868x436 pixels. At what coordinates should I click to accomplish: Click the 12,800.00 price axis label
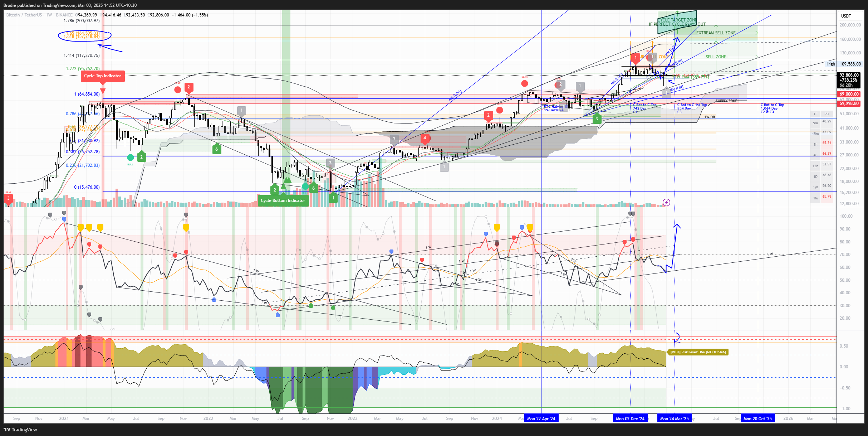[x=849, y=204]
